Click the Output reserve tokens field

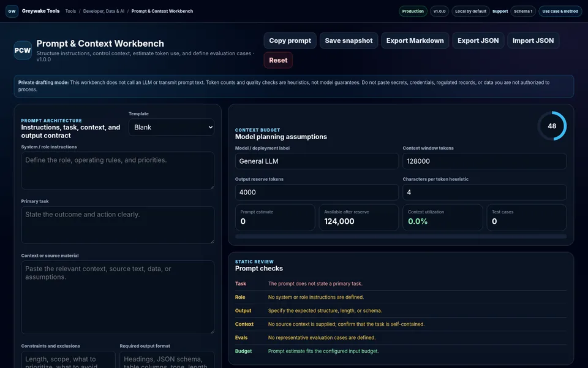tap(317, 192)
